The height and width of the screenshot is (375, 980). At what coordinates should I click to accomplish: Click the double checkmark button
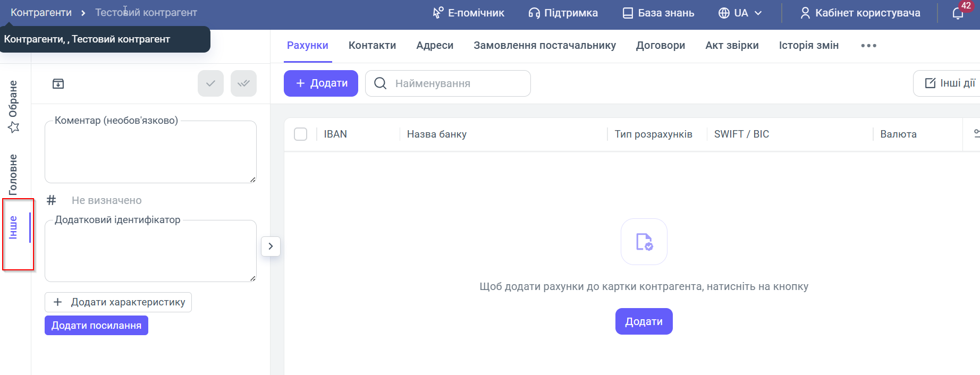[x=243, y=83]
